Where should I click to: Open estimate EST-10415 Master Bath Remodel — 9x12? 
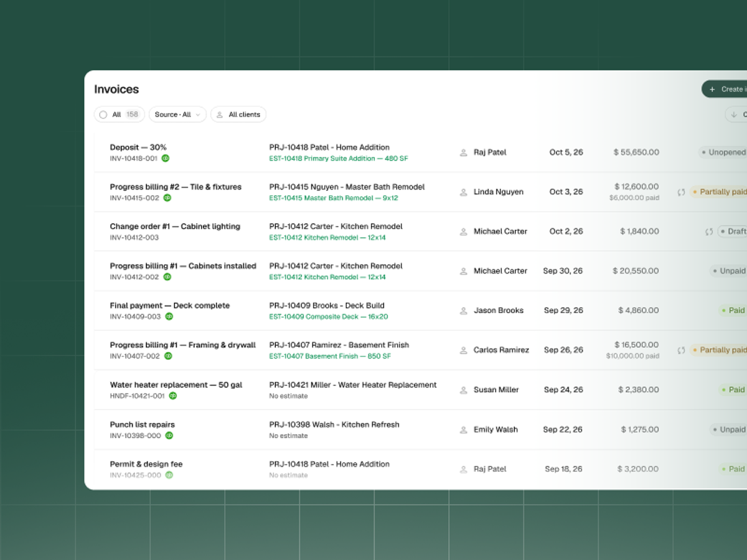click(334, 198)
